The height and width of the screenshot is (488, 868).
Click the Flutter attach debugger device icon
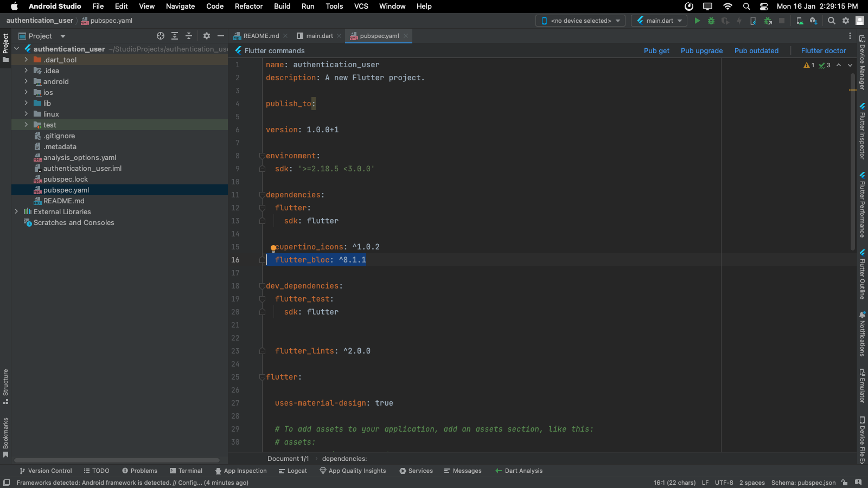pos(753,21)
